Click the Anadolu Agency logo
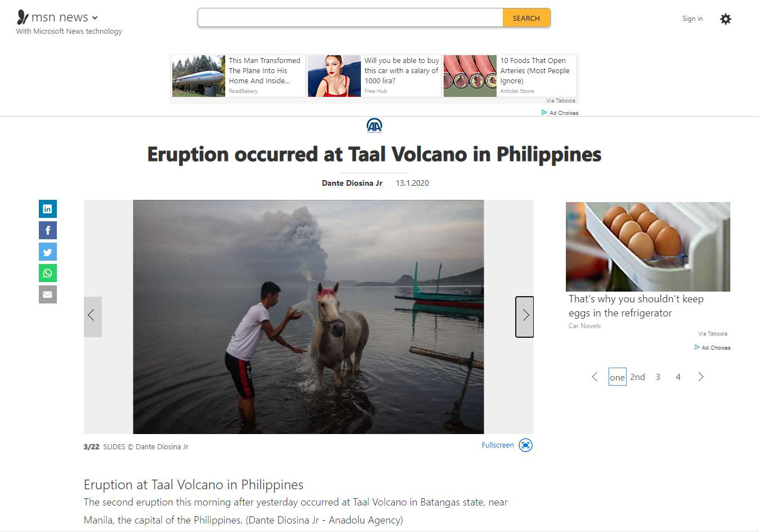The image size is (759, 532). 374,126
